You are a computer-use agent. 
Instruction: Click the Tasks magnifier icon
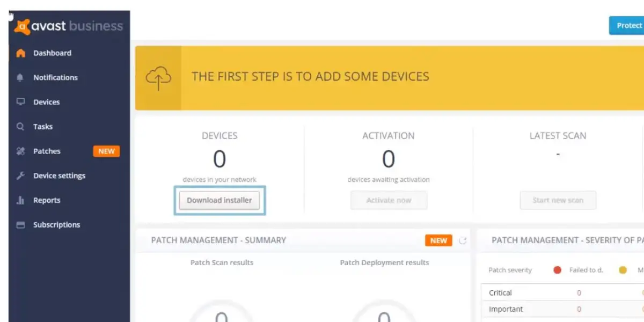20,127
